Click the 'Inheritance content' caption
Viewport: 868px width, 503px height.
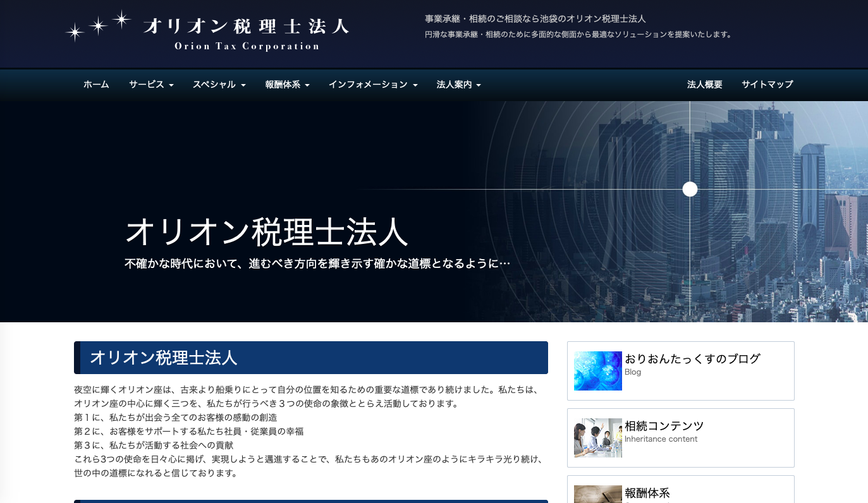pyautogui.click(x=661, y=439)
